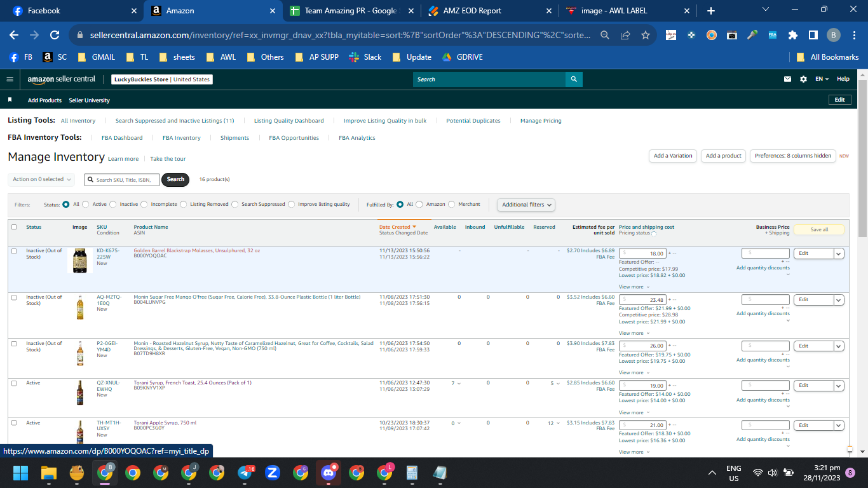This screenshot has width=868, height=488.
Task: Open the EN language dropdown
Action: [x=822, y=79]
